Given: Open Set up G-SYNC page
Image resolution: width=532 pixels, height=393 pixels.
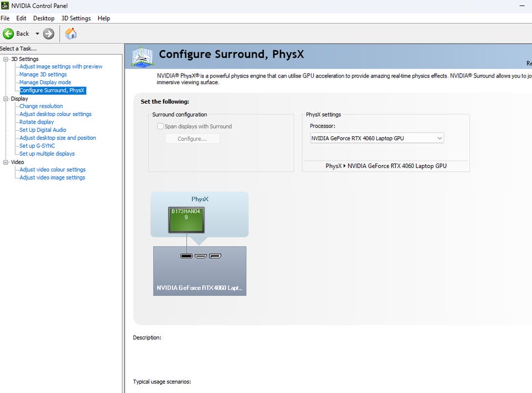Looking at the screenshot, I should coord(37,146).
